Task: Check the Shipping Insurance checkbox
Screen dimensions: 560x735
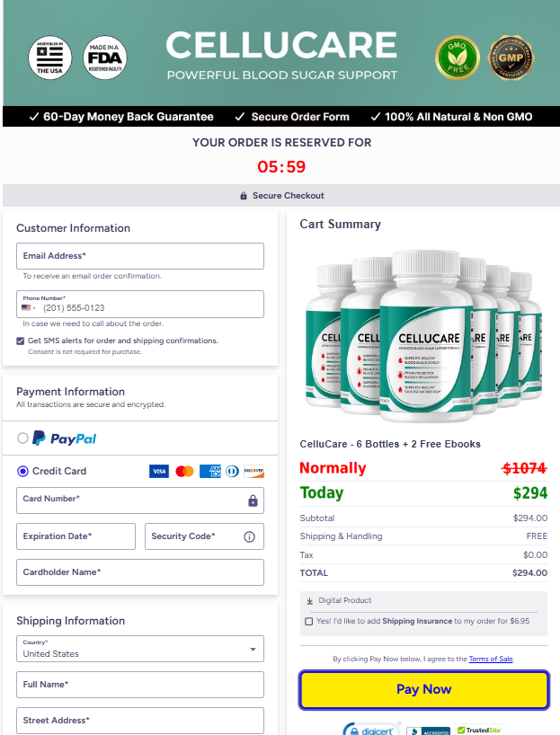Action: 308,621
